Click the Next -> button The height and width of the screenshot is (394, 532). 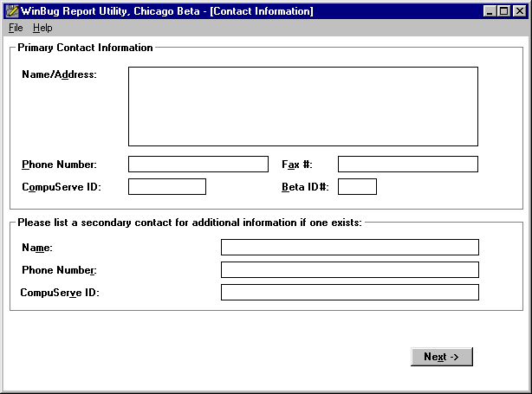(x=441, y=357)
